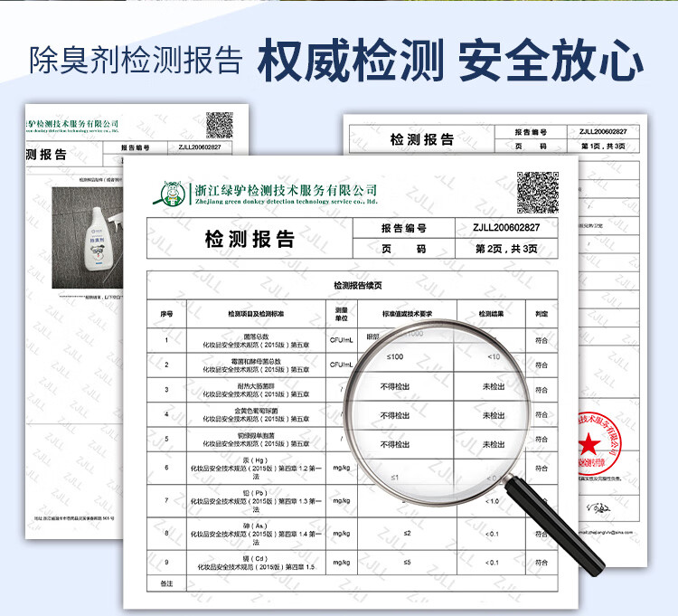The width and height of the screenshot is (678, 616).
Task: Click row 5 item 铜绿假单胞菌
Action: 256,435
